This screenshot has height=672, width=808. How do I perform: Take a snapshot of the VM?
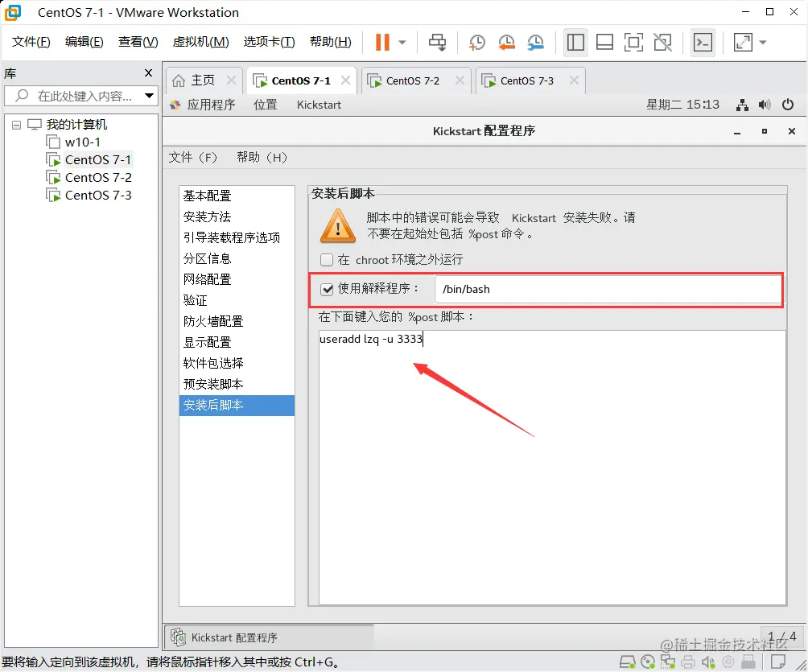tap(477, 43)
